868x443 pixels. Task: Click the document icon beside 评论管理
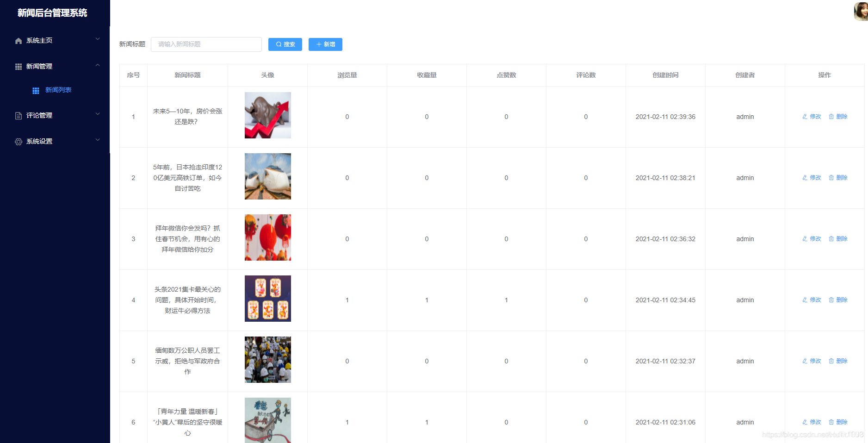coord(19,116)
